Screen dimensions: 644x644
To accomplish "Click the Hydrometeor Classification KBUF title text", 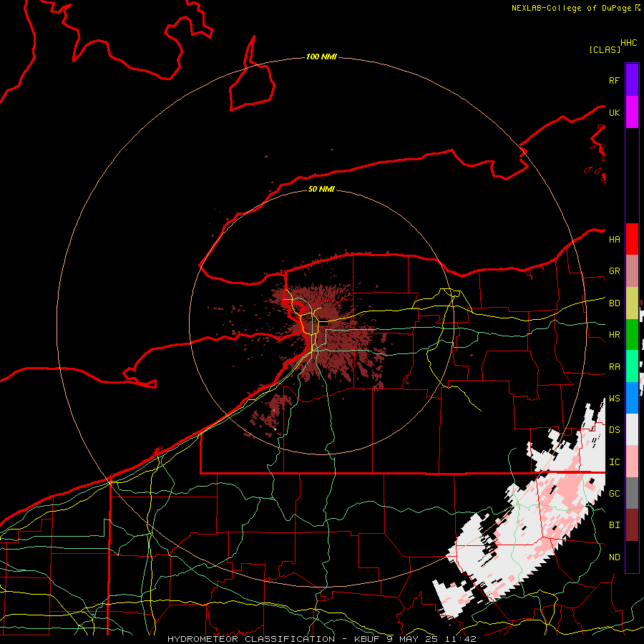I will (x=321, y=639).
